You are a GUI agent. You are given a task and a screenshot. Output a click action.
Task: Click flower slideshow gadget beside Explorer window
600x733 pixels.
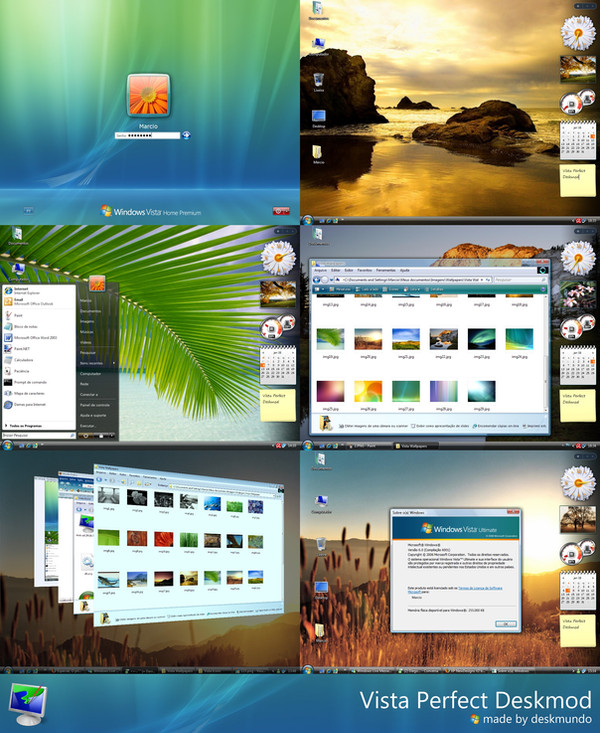578,294
